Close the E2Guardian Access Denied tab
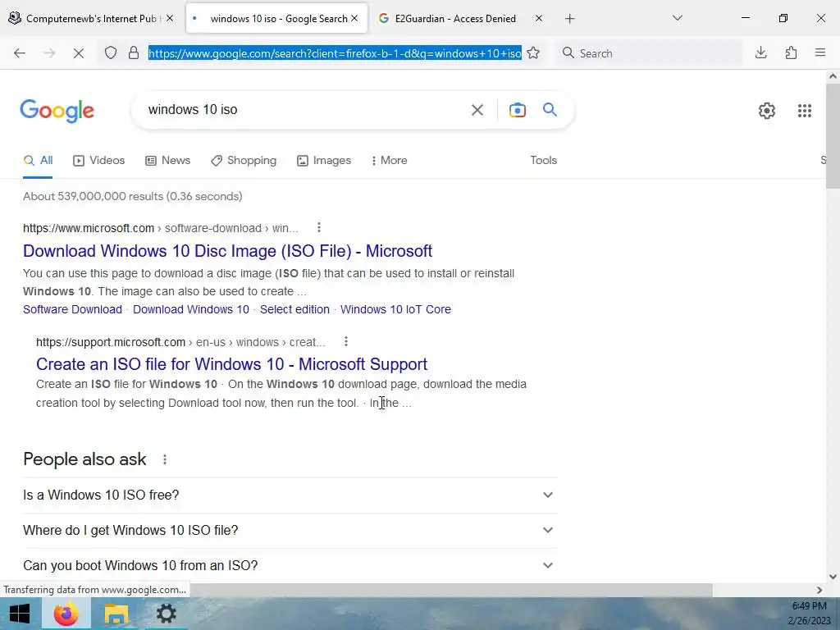The width and height of the screenshot is (840, 630). pos(538,18)
